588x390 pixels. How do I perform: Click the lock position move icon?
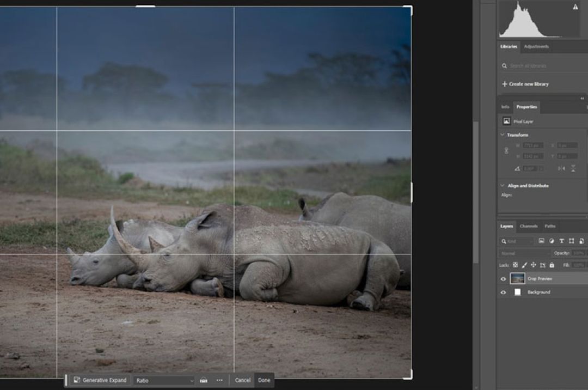pos(534,265)
